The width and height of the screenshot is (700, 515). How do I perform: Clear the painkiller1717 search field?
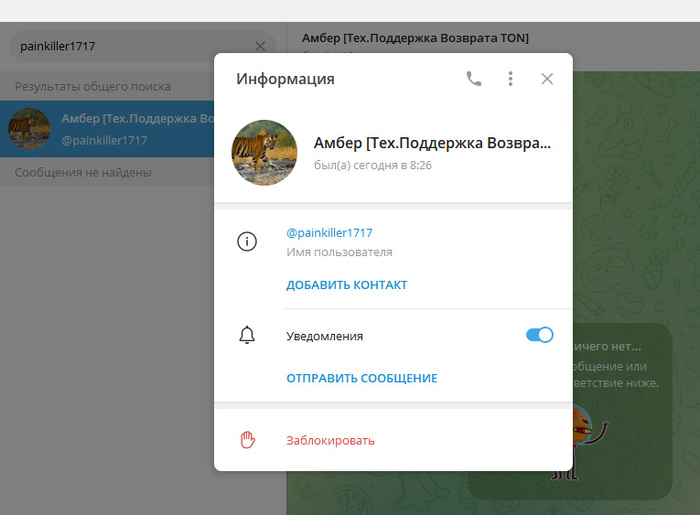[x=260, y=46]
